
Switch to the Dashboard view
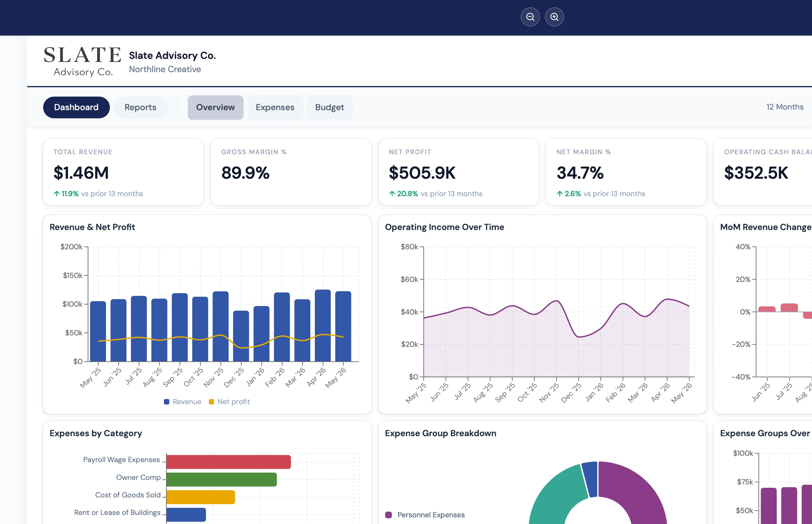(x=76, y=107)
